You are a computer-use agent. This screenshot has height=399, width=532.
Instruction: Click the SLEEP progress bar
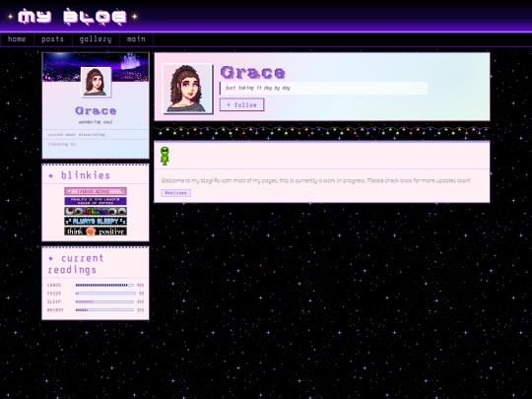pyautogui.click(x=104, y=301)
